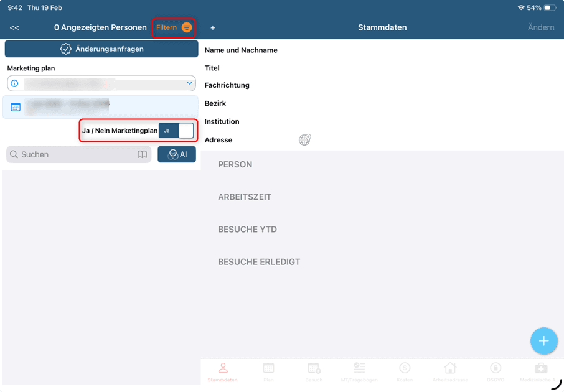Open the Kosten tab
Screen dimensions: 564x392
tap(405, 371)
